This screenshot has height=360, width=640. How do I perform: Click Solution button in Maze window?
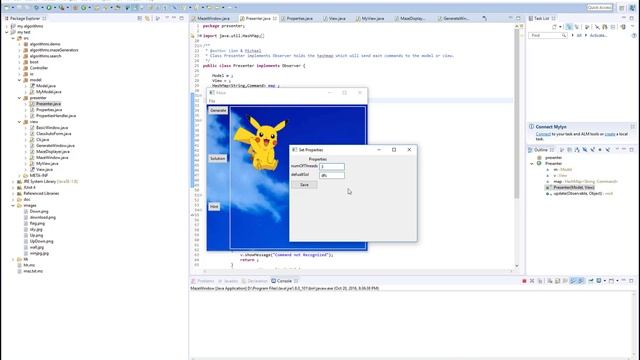[218, 158]
